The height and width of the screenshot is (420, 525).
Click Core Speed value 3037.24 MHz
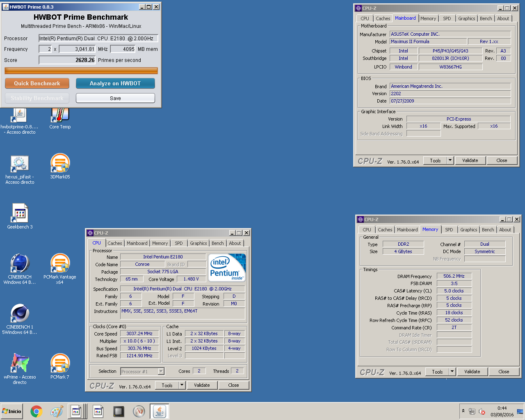point(139,333)
